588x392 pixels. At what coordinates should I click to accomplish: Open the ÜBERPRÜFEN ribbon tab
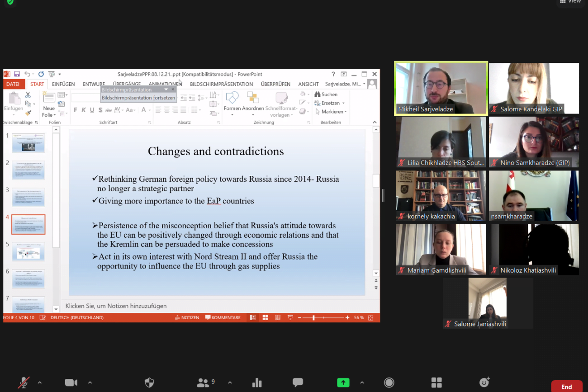tap(275, 84)
